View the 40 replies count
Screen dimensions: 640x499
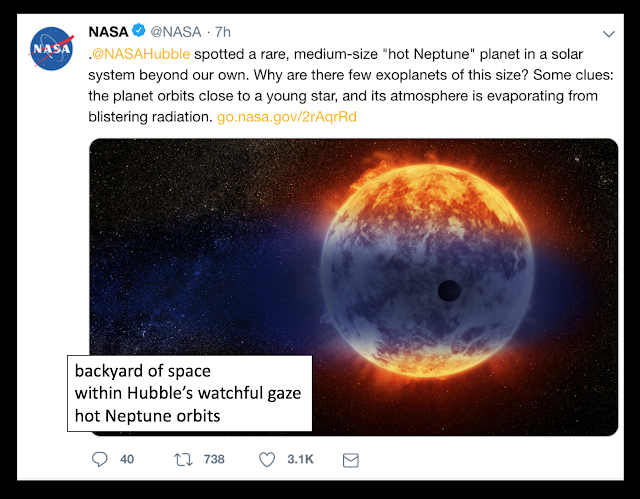click(x=127, y=459)
